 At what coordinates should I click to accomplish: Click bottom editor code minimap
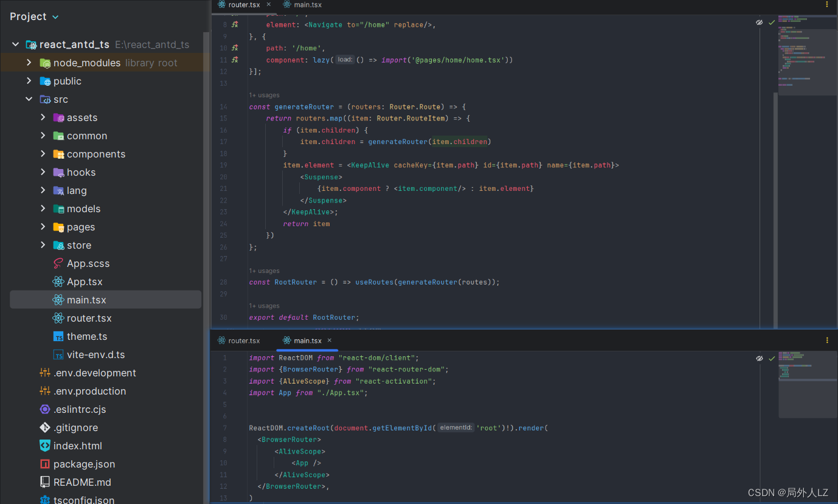pos(808,385)
